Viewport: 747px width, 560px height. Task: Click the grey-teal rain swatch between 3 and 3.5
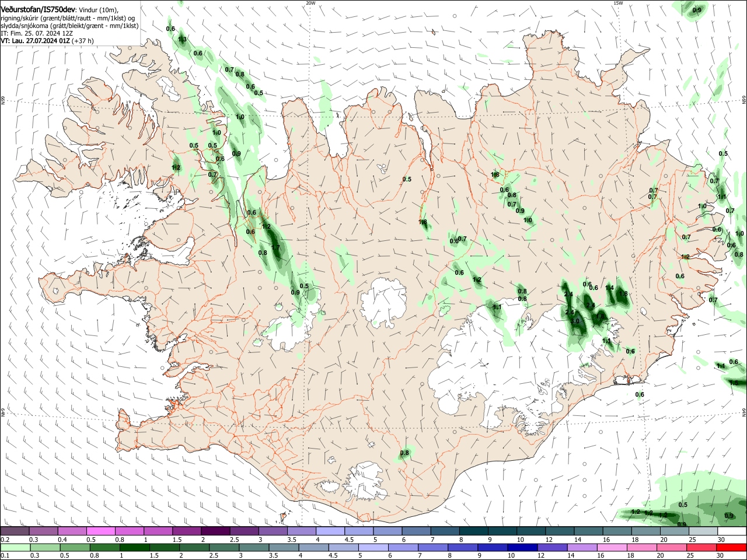point(254,547)
